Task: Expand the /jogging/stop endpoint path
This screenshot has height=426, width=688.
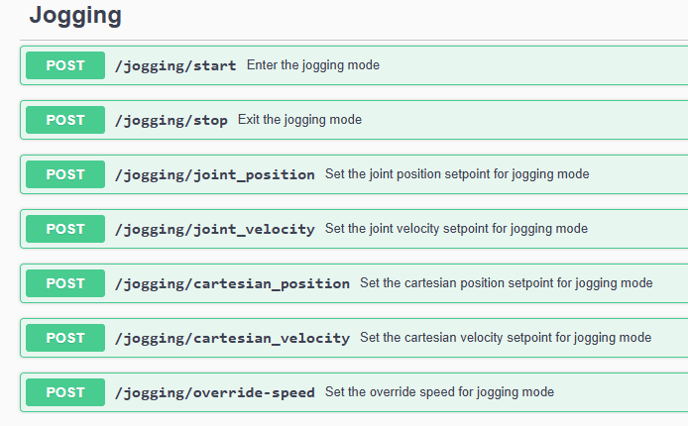Action: (x=171, y=120)
